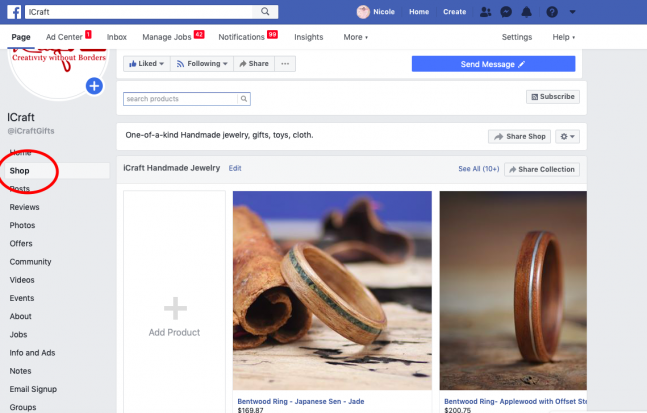Click Share Collection button
The width and height of the screenshot is (647, 413).
(542, 169)
